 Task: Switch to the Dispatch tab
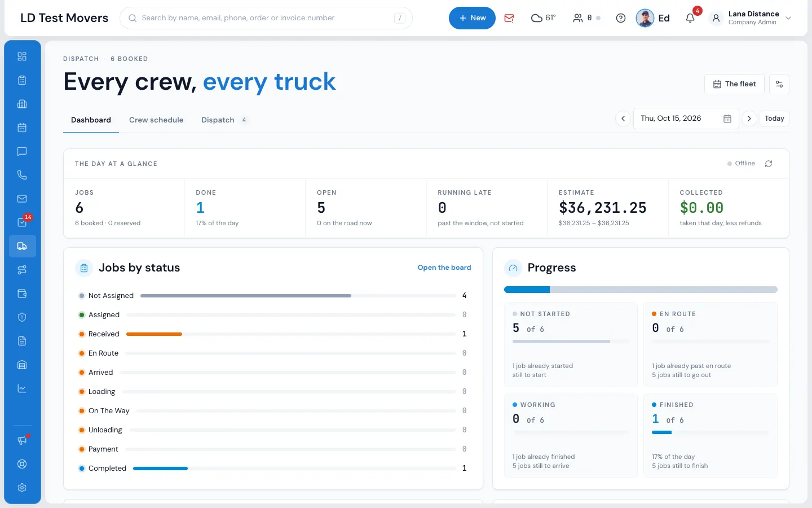[224, 120]
